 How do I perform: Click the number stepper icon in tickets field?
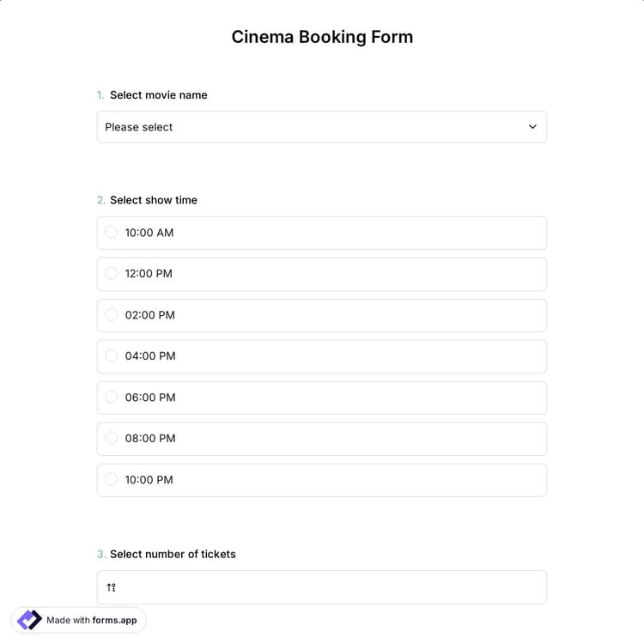(112, 587)
